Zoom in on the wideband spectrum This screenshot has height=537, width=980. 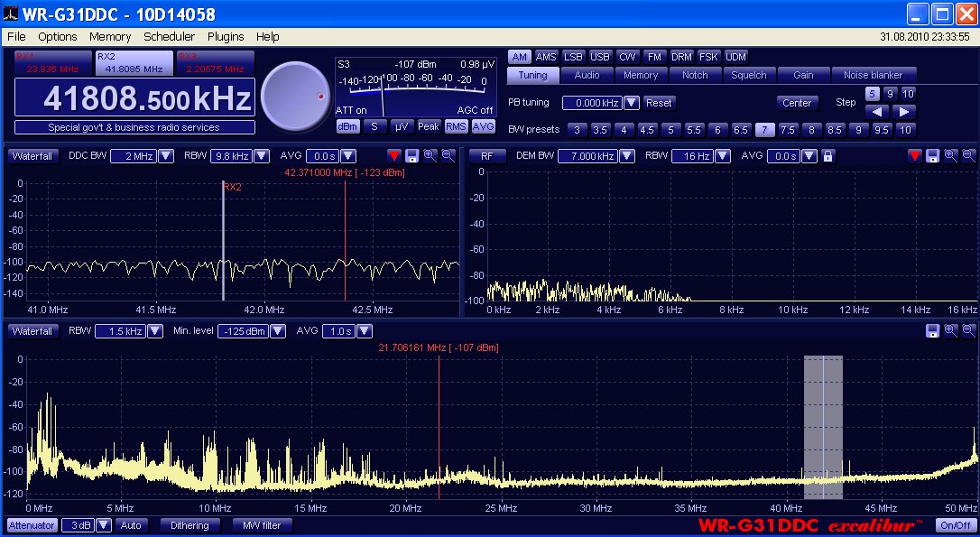950,330
